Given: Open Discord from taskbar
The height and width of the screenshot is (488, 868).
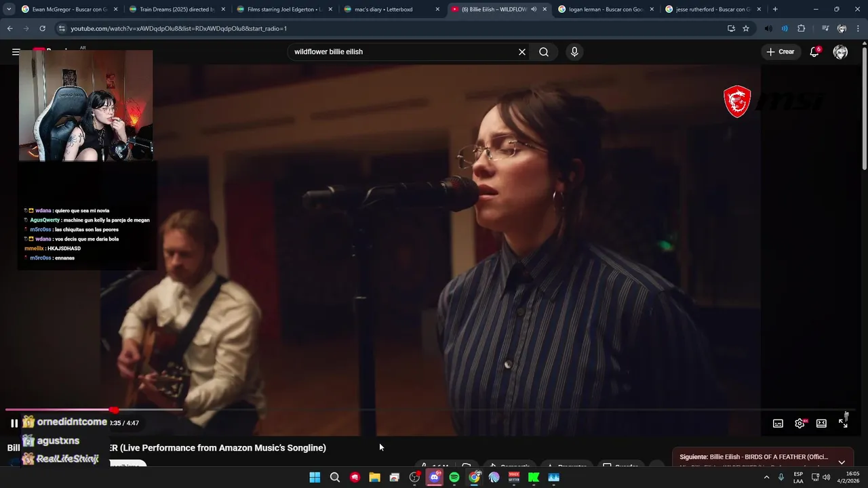Looking at the screenshot, I should (x=435, y=477).
